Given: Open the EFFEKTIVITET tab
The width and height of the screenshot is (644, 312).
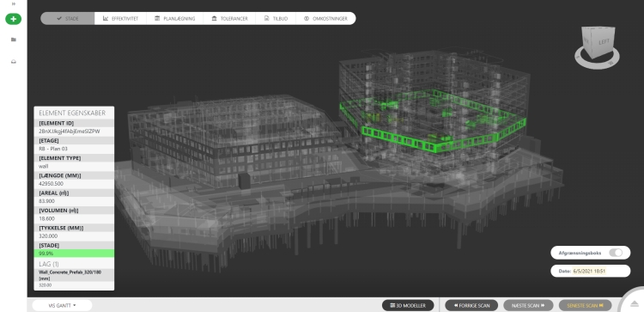Looking at the screenshot, I should pos(120,19).
